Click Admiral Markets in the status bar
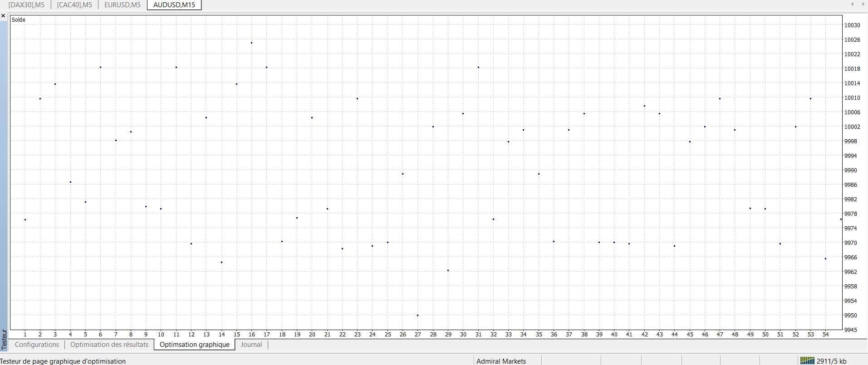868x365 pixels. pos(501,361)
